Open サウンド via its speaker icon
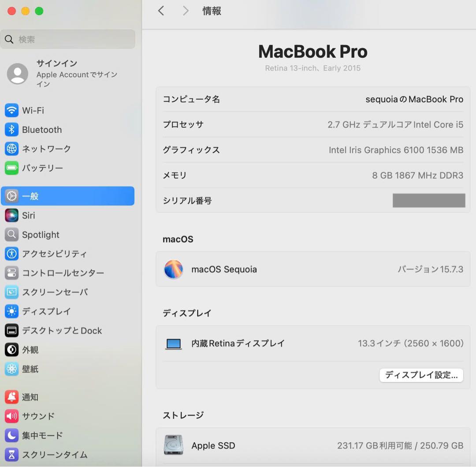 [x=11, y=416]
